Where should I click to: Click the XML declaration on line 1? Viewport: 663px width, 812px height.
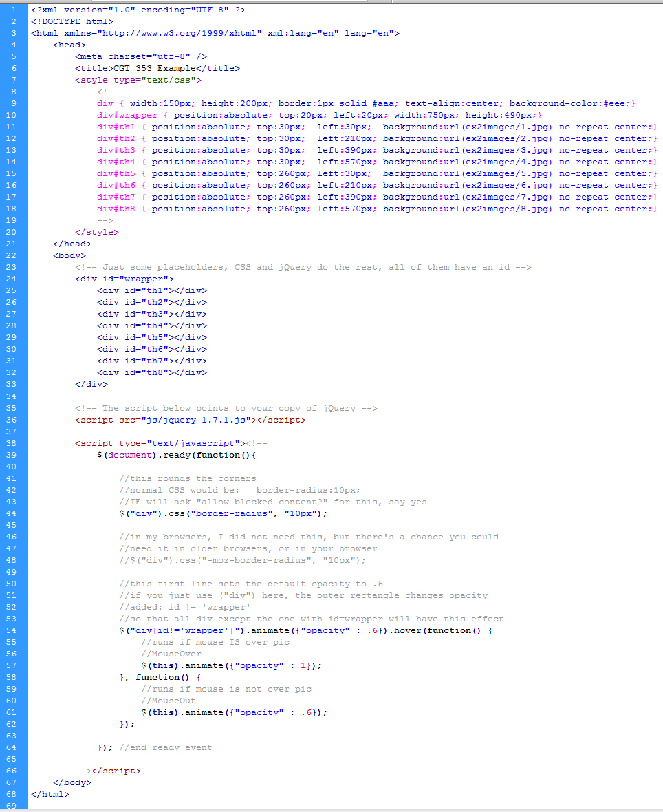coord(138,10)
